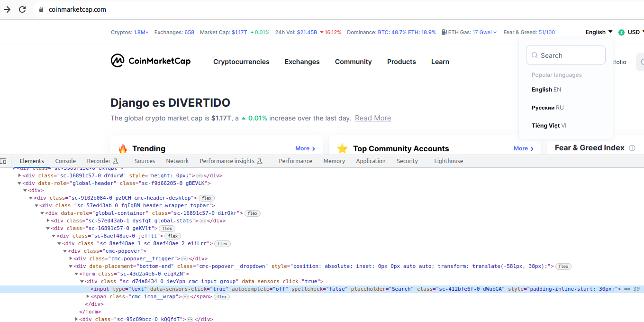This screenshot has width=644, height=322.
Task: Click the Read More link
Action: point(373,118)
